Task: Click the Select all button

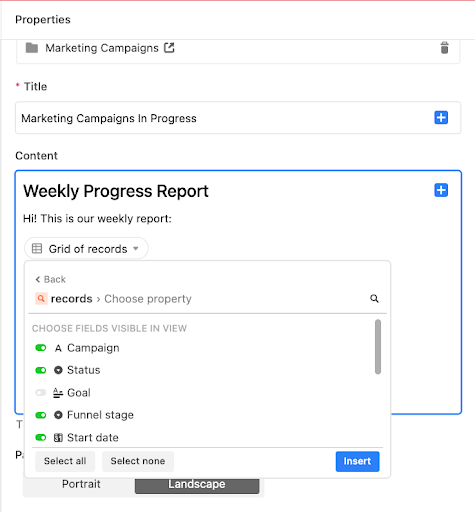Action: (x=65, y=461)
